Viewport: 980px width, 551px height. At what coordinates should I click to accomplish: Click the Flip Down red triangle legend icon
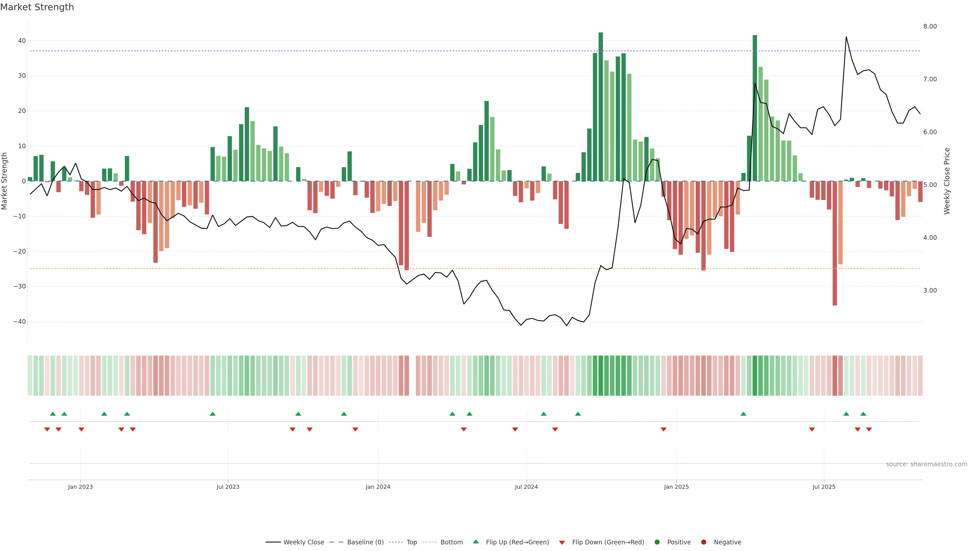(562, 543)
